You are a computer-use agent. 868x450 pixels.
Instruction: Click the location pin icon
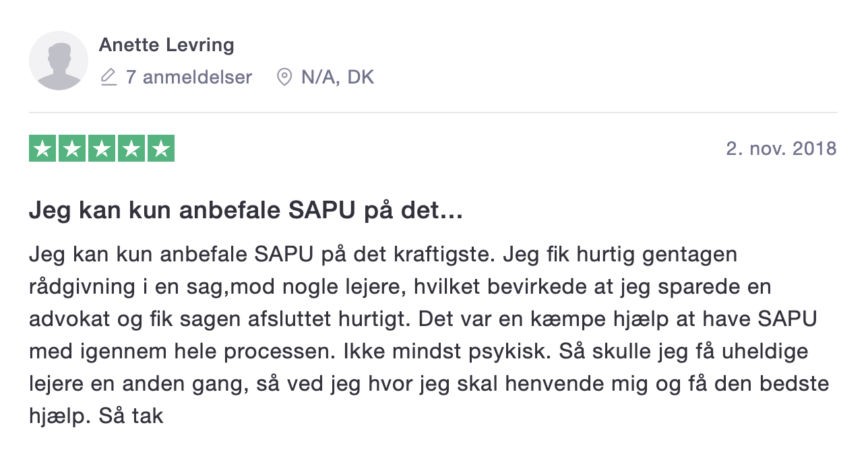284,77
